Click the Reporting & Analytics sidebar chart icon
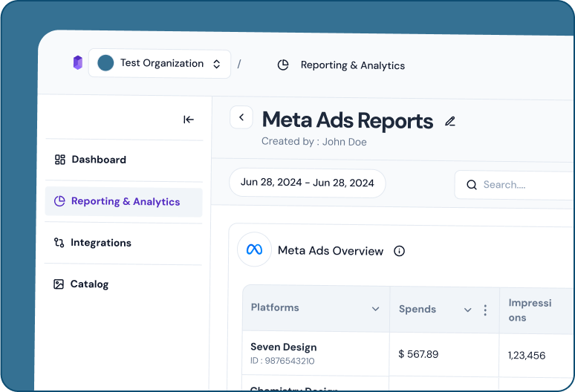 click(x=59, y=200)
